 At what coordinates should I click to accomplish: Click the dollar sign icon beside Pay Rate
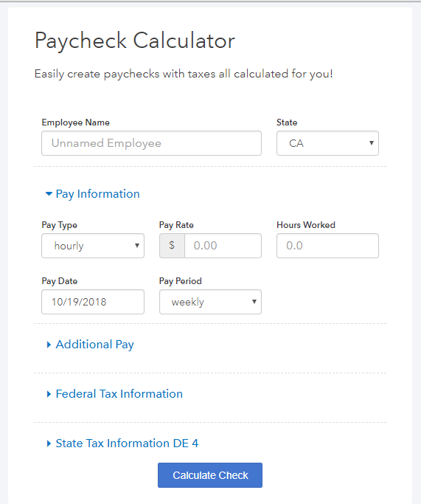[172, 246]
